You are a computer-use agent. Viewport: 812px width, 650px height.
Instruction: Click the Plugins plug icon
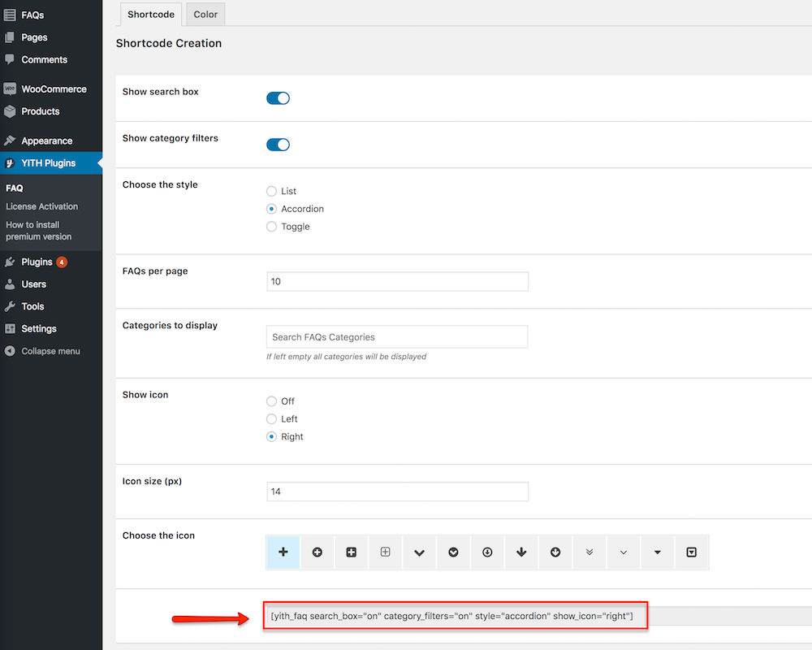[x=10, y=262]
